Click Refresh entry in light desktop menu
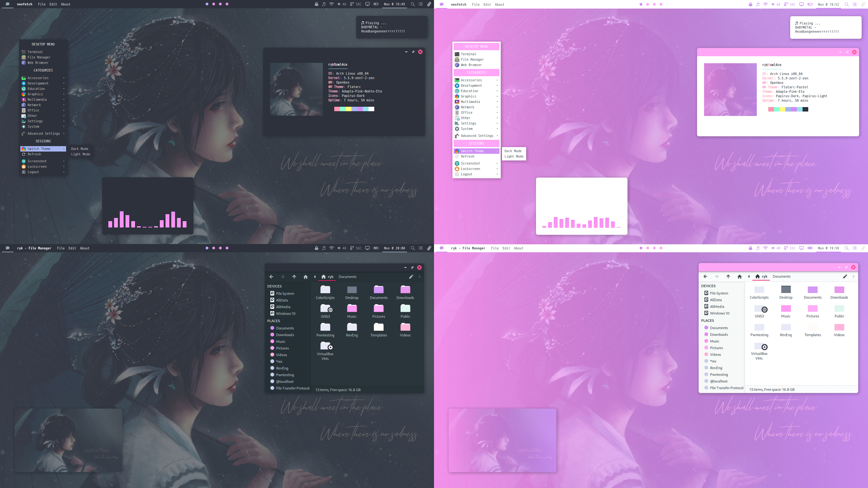868x488 pixels. [x=467, y=156]
